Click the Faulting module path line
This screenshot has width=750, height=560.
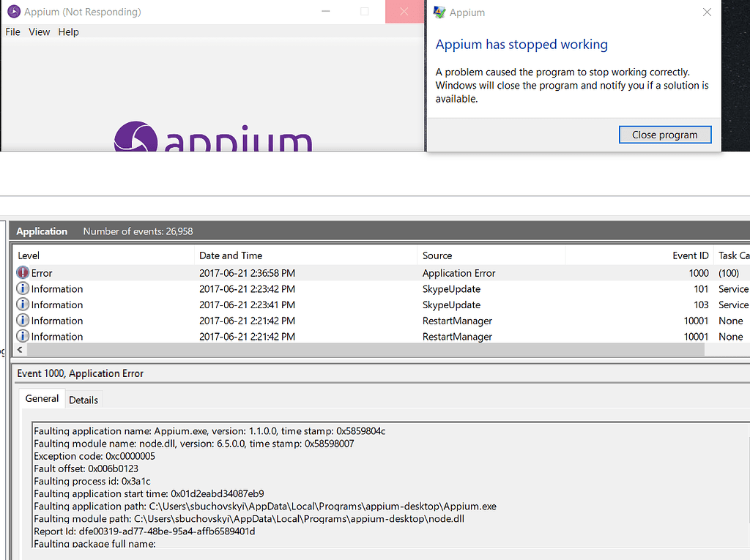point(249,518)
